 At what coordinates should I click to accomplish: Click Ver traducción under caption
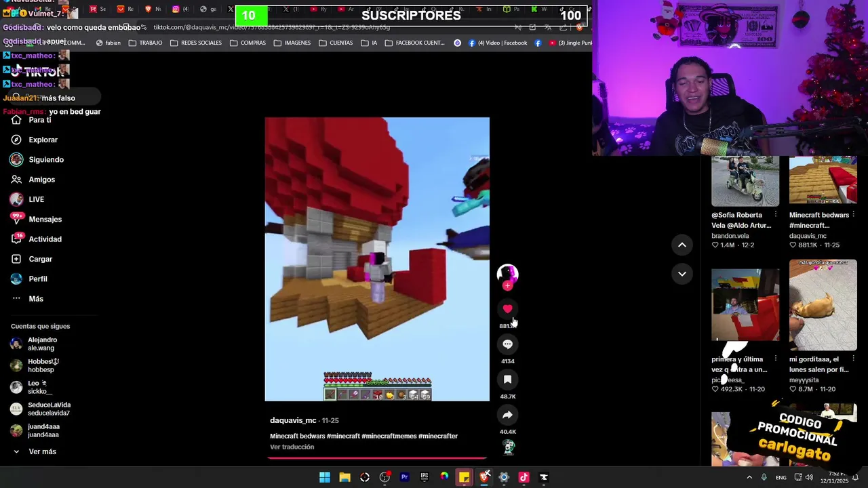point(292,447)
